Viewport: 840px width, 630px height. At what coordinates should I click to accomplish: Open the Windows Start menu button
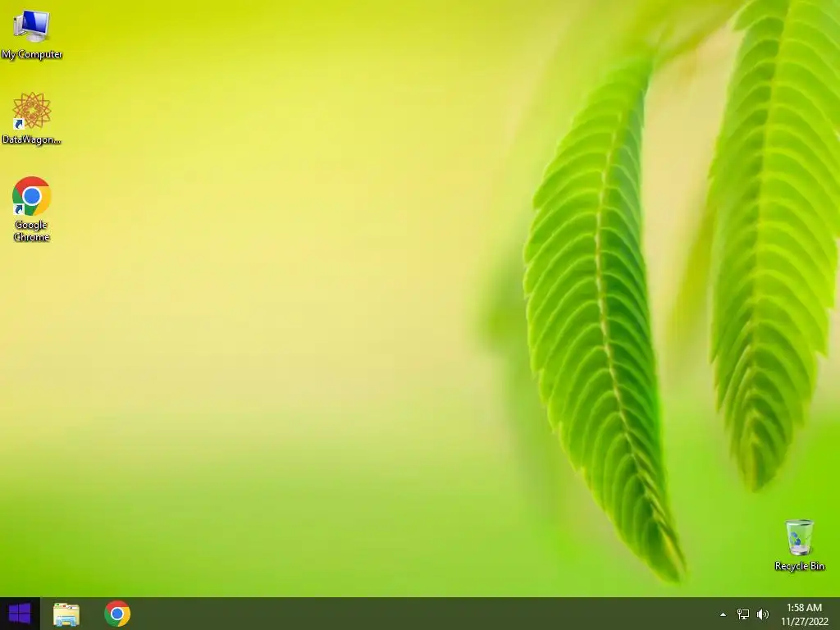pyautogui.click(x=20, y=614)
